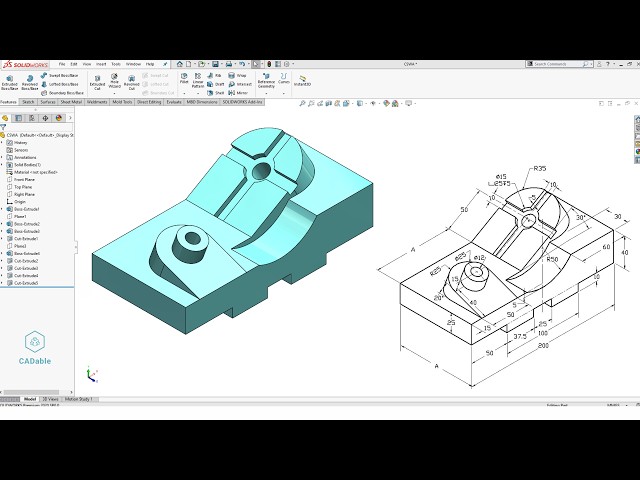
Task: Click Zoom to Fit in view toolbar
Action: (302, 104)
